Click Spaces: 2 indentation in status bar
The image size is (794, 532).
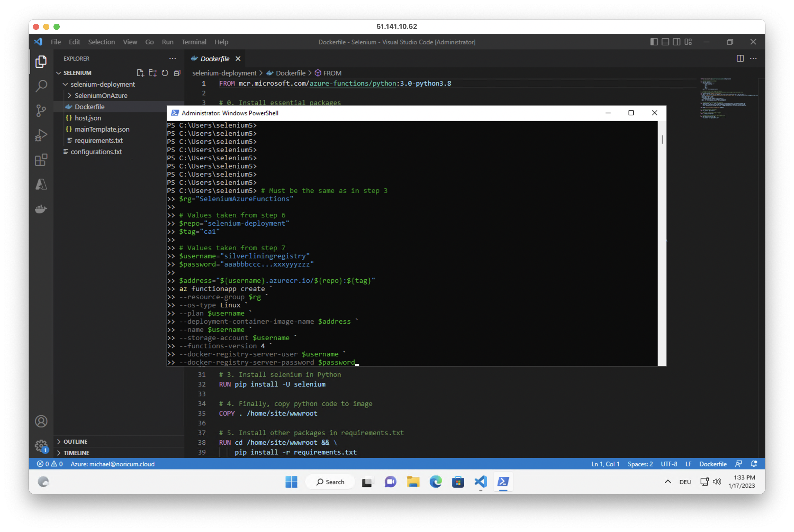point(640,464)
